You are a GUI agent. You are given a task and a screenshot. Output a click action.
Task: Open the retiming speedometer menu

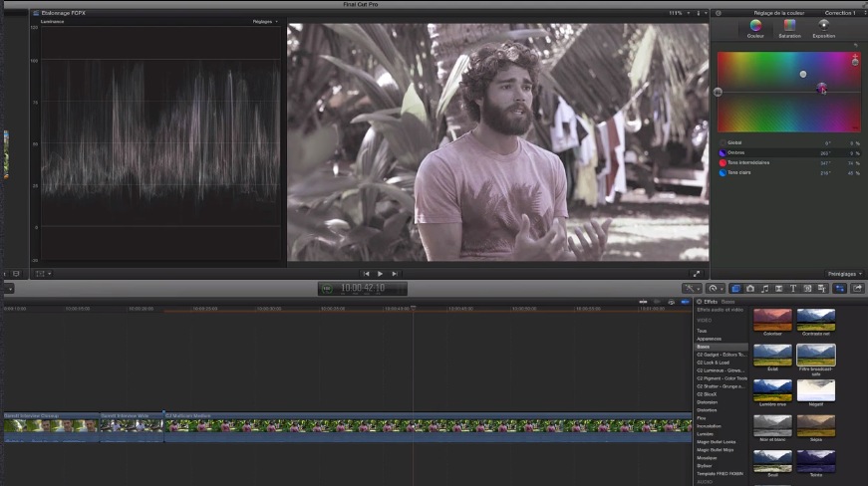716,288
